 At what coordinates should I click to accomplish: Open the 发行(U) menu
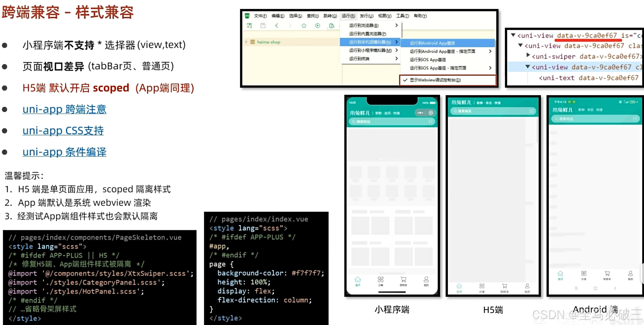(x=366, y=16)
